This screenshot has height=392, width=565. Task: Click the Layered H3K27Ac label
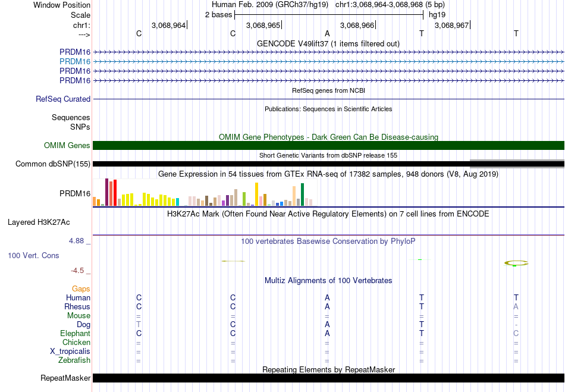pyautogui.click(x=39, y=222)
